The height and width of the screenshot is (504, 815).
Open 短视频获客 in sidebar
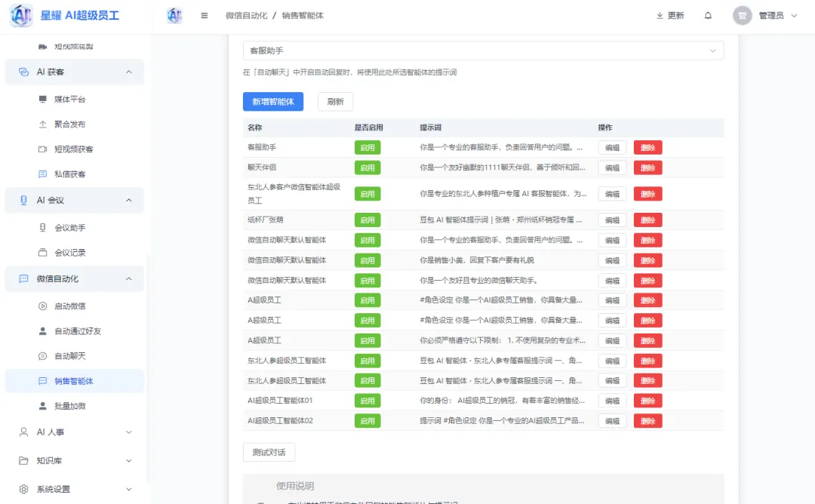tap(74, 149)
